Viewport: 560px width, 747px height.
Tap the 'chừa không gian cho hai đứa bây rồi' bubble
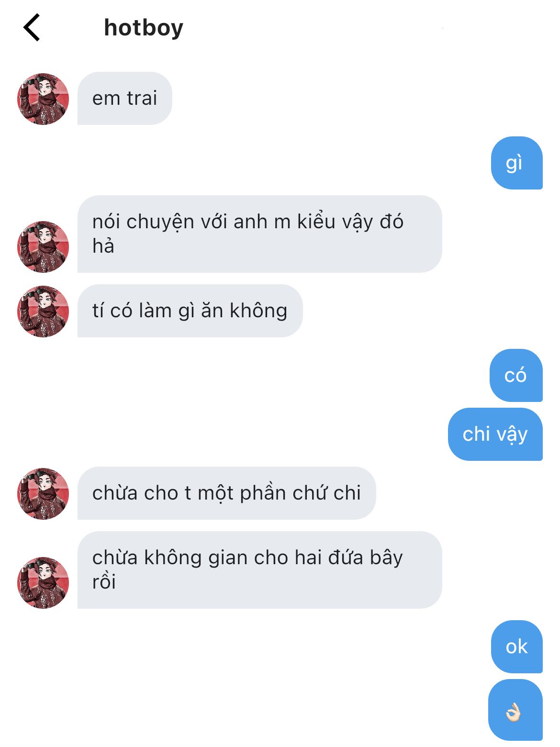[x=260, y=570]
